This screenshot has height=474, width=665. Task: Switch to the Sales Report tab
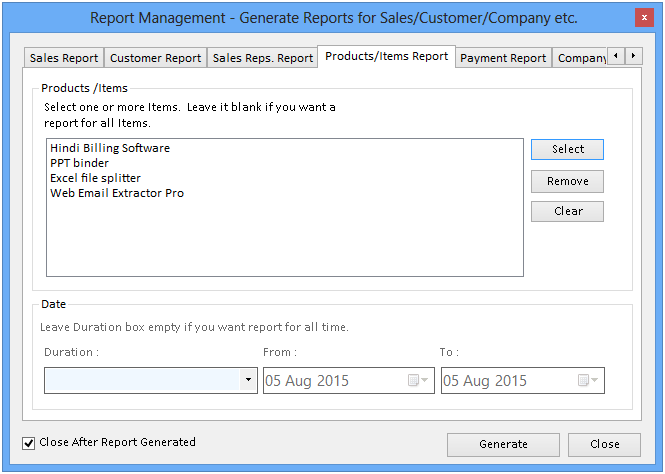[x=64, y=58]
